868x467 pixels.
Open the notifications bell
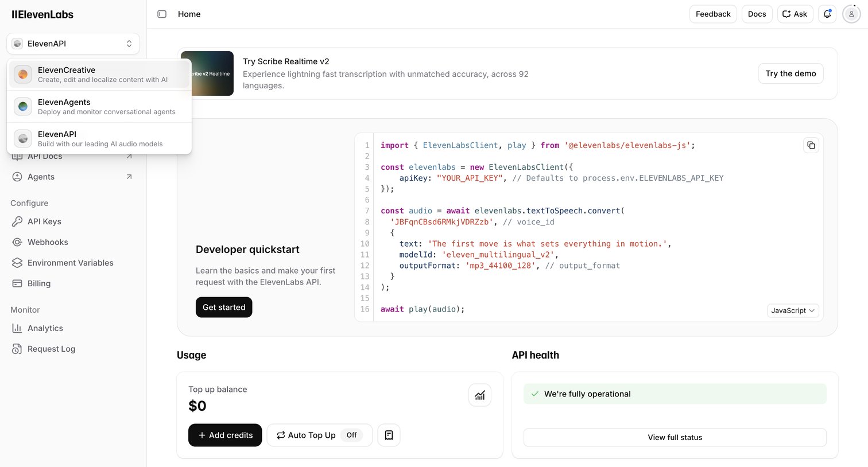(827, 14)
